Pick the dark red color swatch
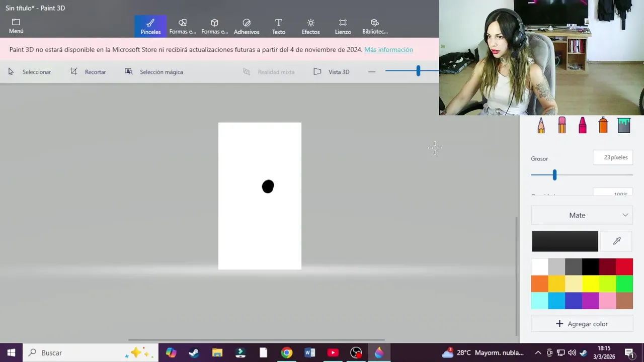The image size is (644, 362). pos(607,267)
